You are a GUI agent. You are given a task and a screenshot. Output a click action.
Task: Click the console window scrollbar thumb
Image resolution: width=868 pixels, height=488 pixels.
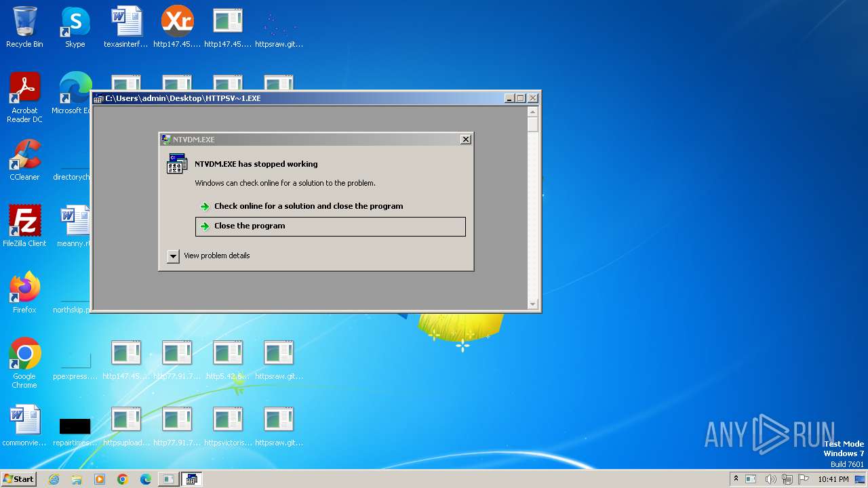pyautogui.click(x=532, y=125)
